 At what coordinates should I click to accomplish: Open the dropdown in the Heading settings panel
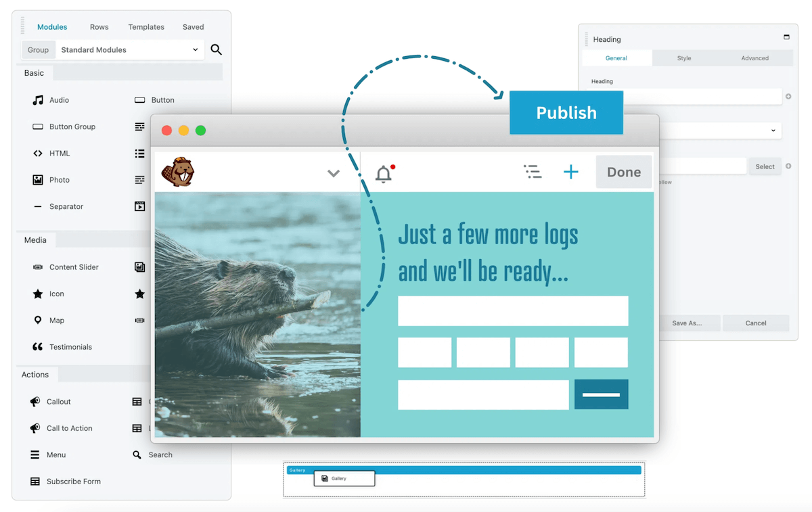(x=720, y=131)
